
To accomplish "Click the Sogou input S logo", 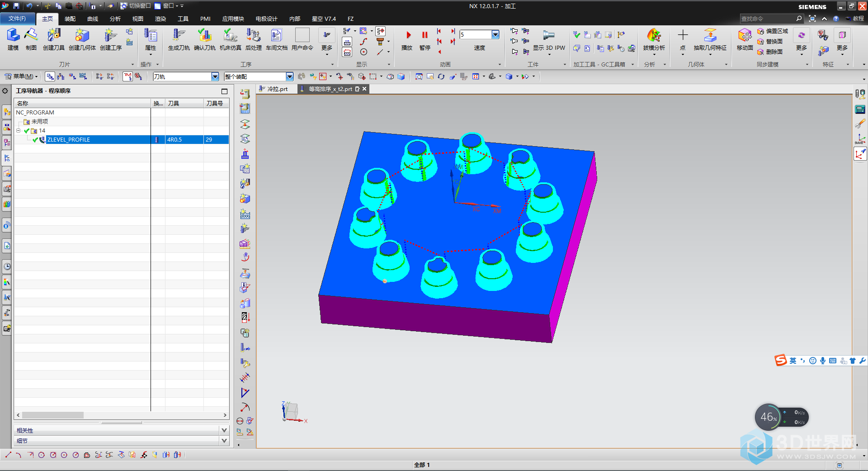I will tap(781, 360).
